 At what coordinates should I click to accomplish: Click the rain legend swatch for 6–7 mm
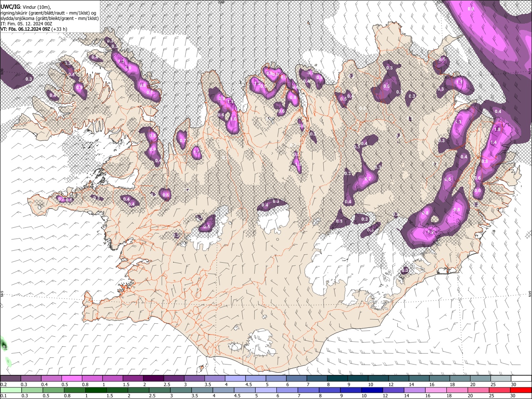click(287, 390)
